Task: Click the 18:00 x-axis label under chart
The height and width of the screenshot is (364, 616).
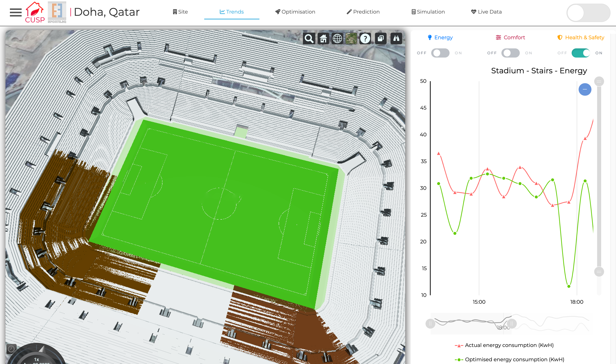Action: pos(577,302)
